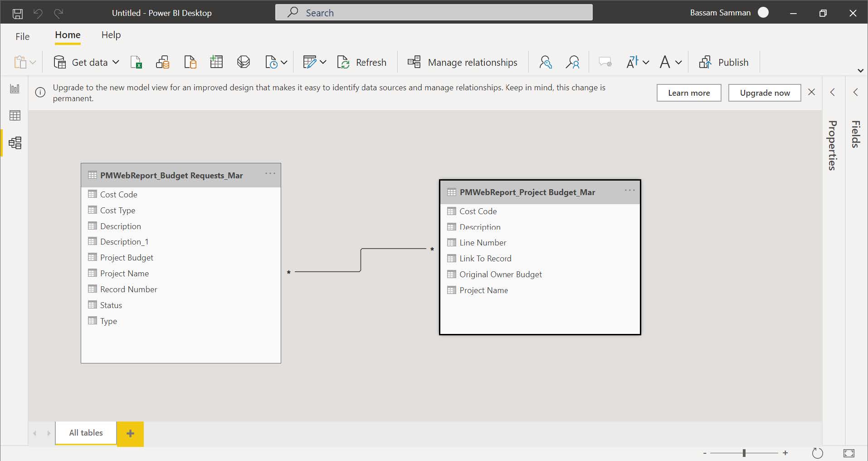Collapse the ribbon with chevron
The height and width of the screenshot is (461, 868).
(860, 70)
